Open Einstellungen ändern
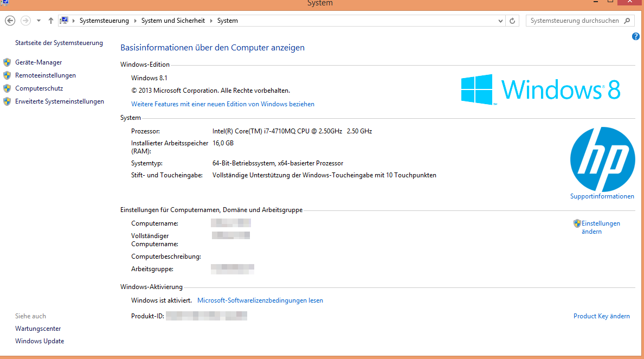 [601, 228]
